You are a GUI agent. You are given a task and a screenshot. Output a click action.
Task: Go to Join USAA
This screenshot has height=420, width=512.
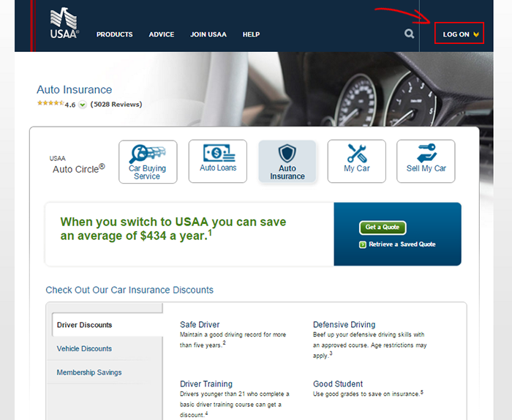pos(208,34)
